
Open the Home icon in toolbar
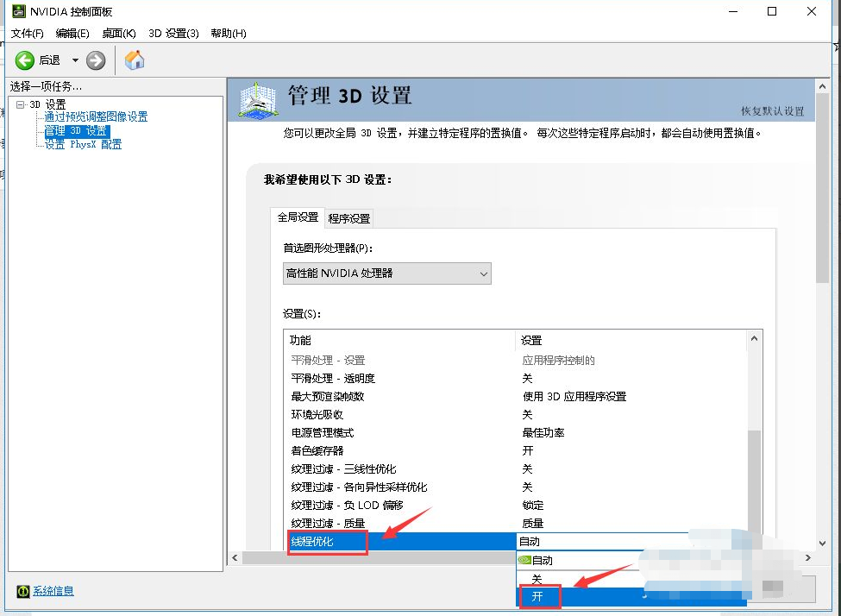point(135,60)
